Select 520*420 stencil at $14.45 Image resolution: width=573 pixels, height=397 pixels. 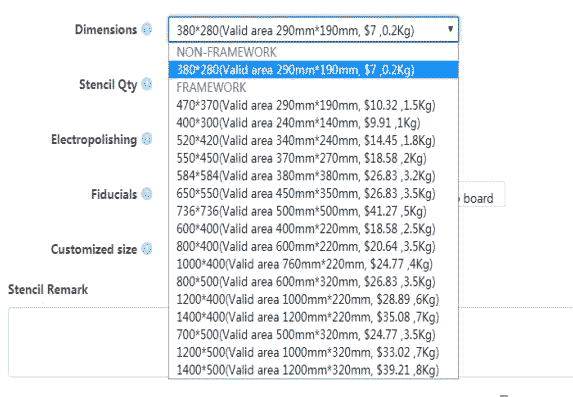coord(313,140)
